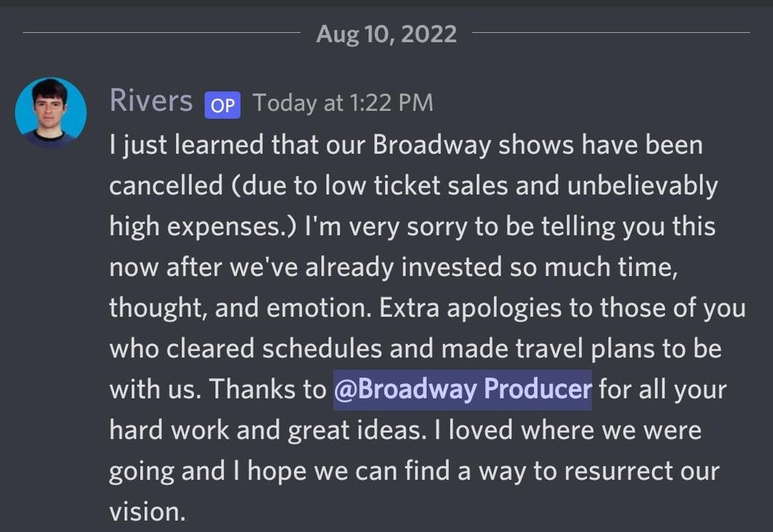The width and height of the screenshot is (773, 532).
Task: Click the final word "vision" in message
Action: 143,512
